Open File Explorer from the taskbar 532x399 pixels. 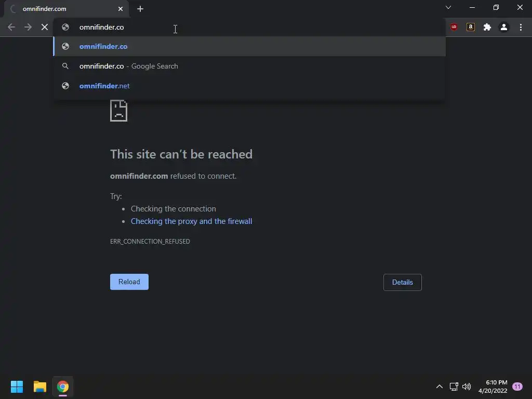pyautogui.click(x=39, y=387)
